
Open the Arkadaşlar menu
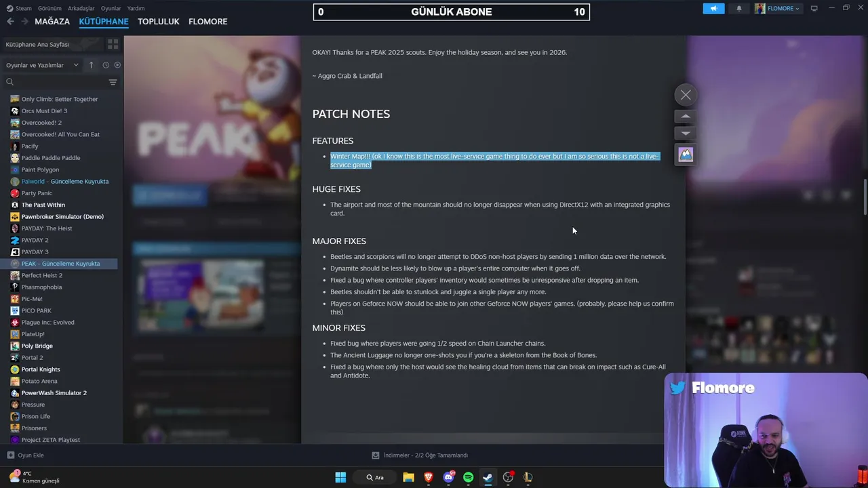click(81, 8)
